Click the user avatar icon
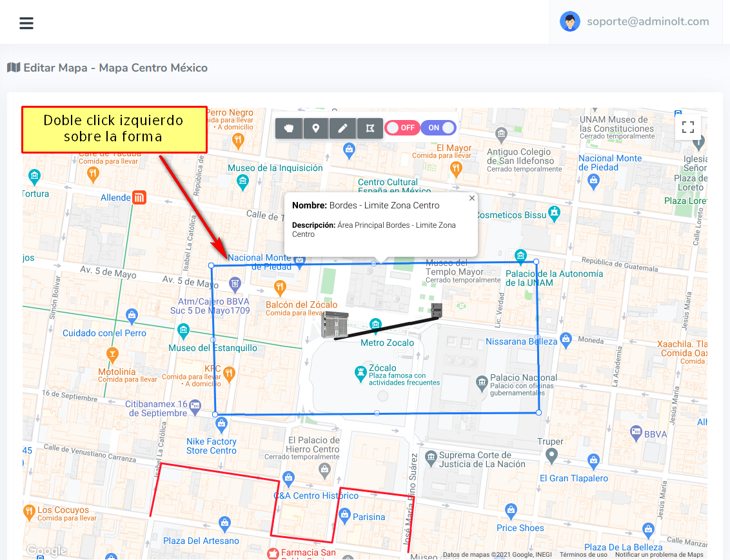Screen dimensions: 730x560 [570, 21]
